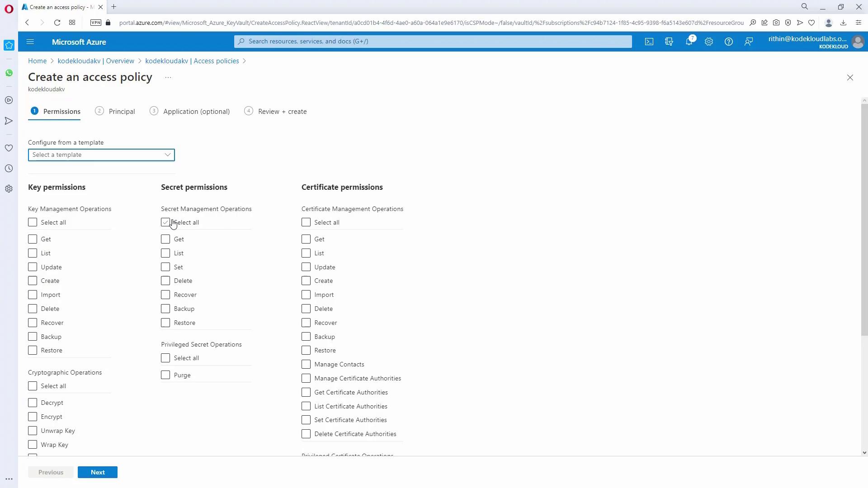The width and height of the screenshot is (868, 488).
Task: Tick Manage Contacts certificate permission
Action: (x=306, y=364)
